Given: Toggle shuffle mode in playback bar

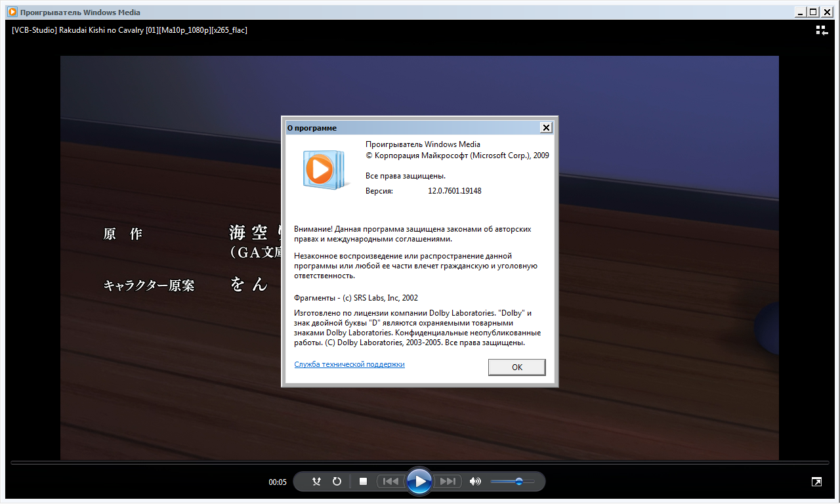Looking at the screenshot, I should click(x=316, y=482).
